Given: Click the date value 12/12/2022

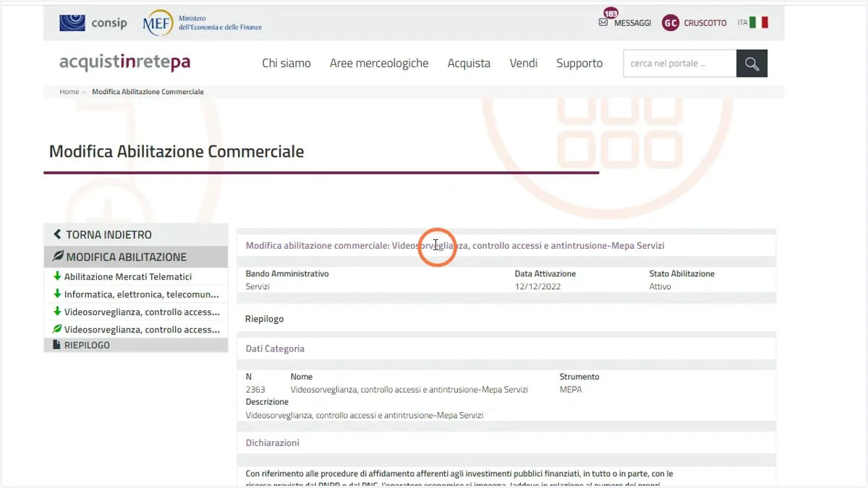Looking at the screenshot, I should [537, 286].
